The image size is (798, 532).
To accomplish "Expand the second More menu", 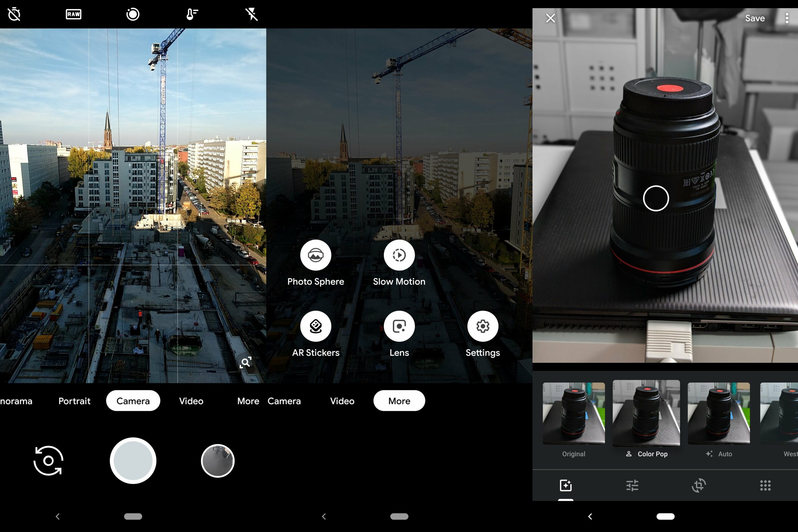I will (x=399, y=401).
